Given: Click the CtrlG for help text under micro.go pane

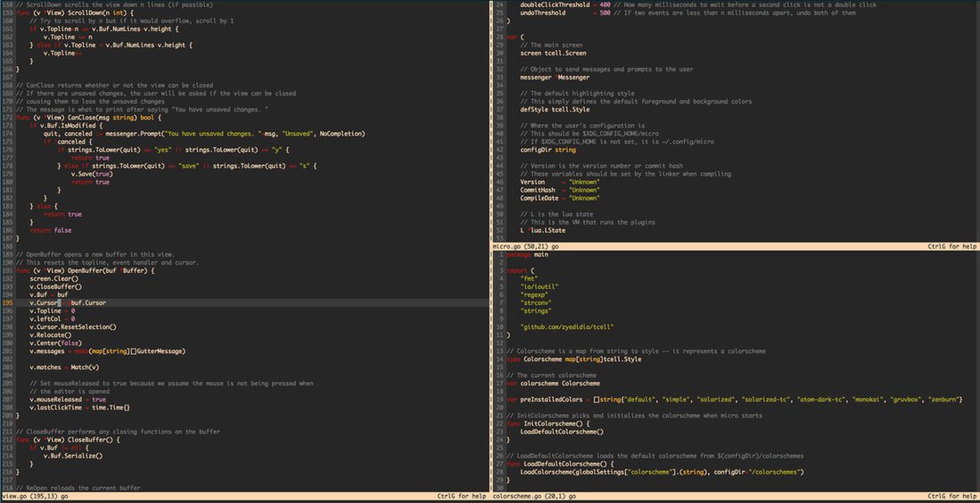Looking at the screenshot, I should pyautogui.click(x=952, y=247).
